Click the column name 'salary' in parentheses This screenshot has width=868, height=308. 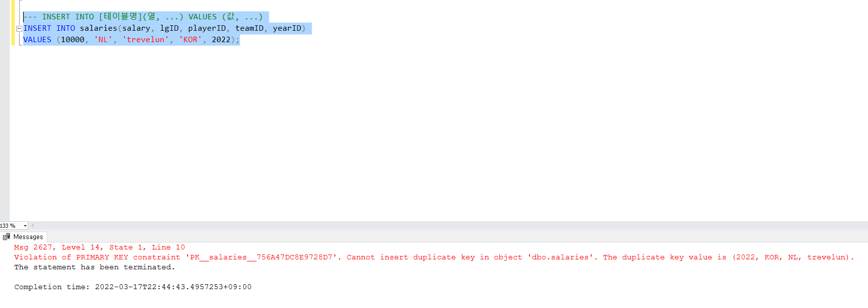click(136, 28)
